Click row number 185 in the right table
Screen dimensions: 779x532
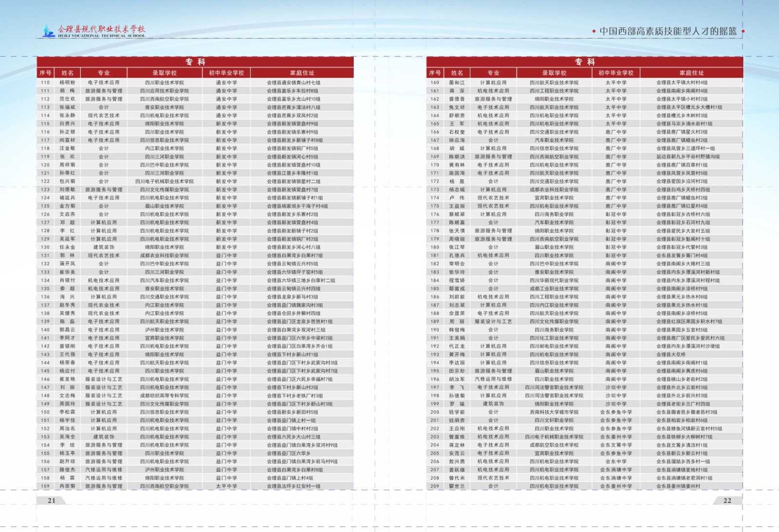click(435, 289)
